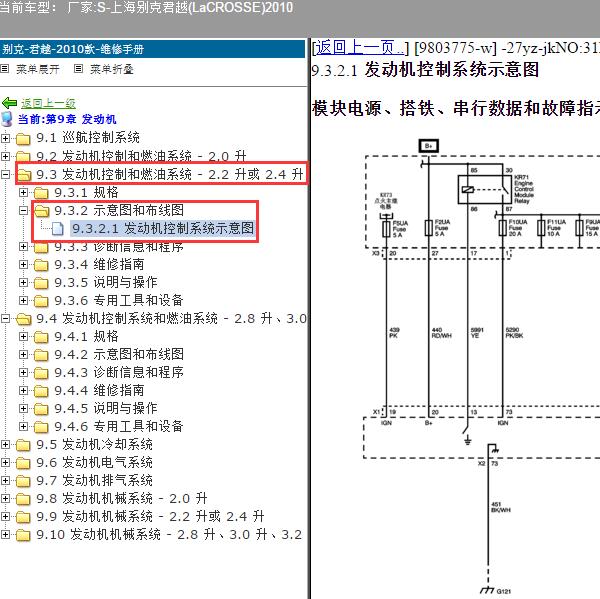Open 9.9 发动机机械系统 - 2.2 升或 2.4 升
The height and width of the screenshot is (599, 600).
(x=150, y=516)
